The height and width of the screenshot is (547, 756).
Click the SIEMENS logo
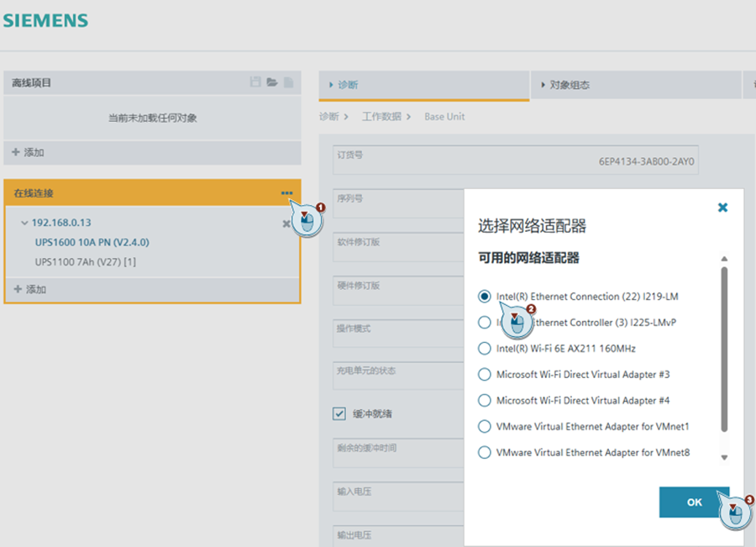pyautogui.click(x=46, y=20)
